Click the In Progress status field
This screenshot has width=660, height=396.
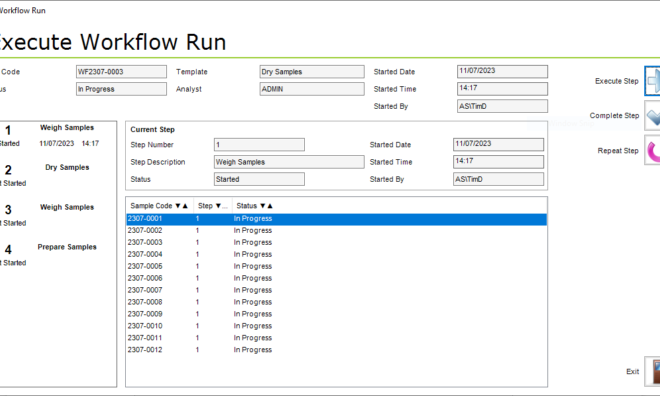pos(121,89)
